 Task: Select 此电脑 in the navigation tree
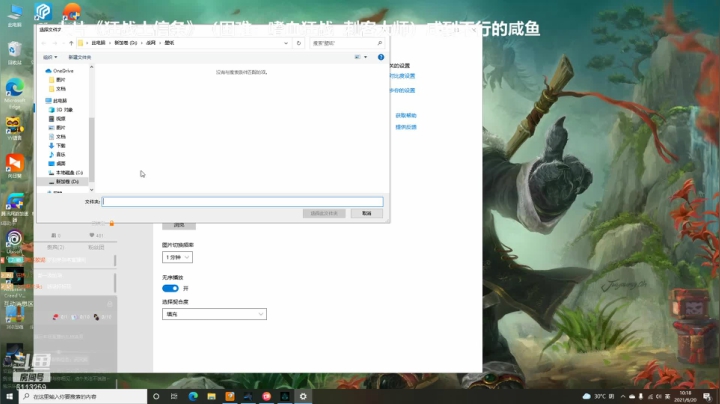point(56,101)
